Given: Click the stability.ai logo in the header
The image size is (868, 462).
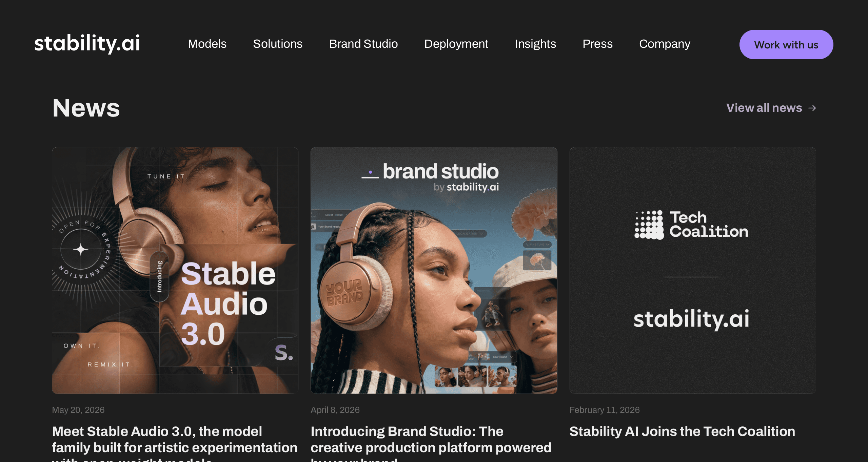Looking at the screenshot, I should tap(87, 43).
